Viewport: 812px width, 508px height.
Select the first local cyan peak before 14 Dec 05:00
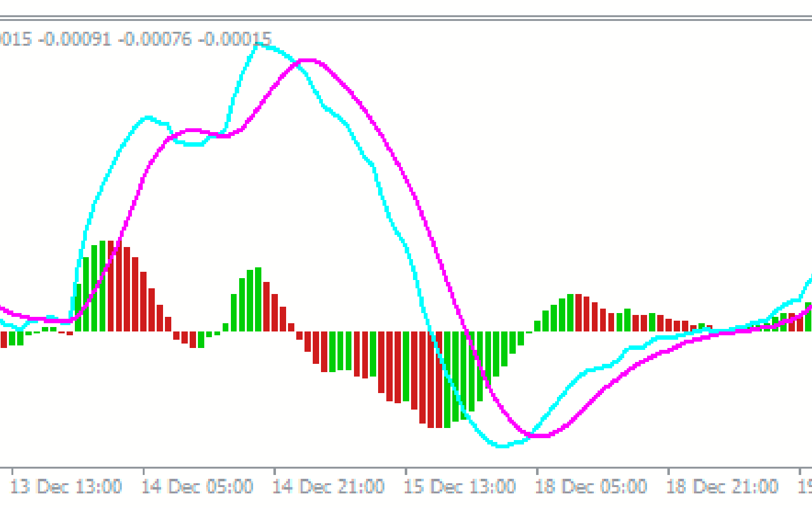(148, 118)
